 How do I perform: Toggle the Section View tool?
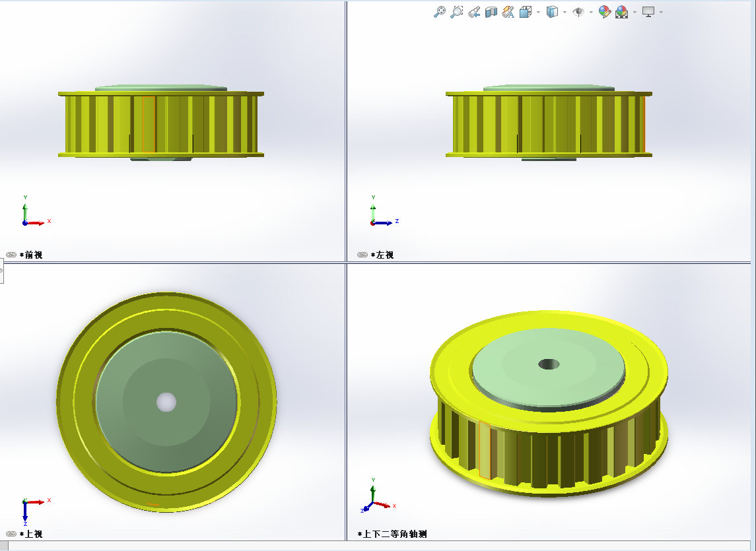[491, 12]
